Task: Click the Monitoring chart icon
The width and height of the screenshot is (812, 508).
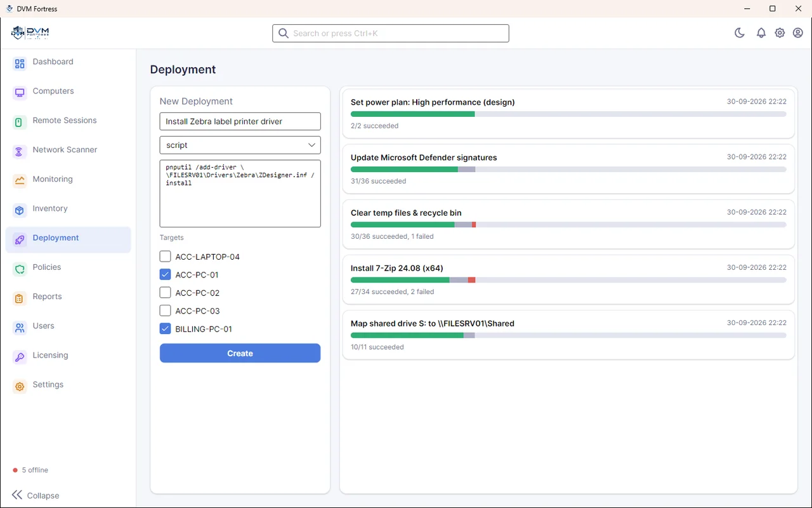Action: [x=20, y=180]
